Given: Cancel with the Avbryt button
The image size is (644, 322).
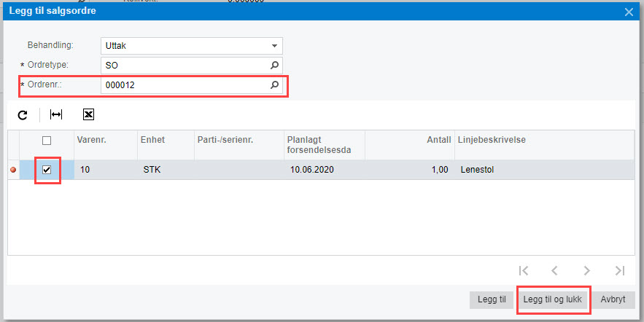Looking at the screenshot, I should [613, 300].
